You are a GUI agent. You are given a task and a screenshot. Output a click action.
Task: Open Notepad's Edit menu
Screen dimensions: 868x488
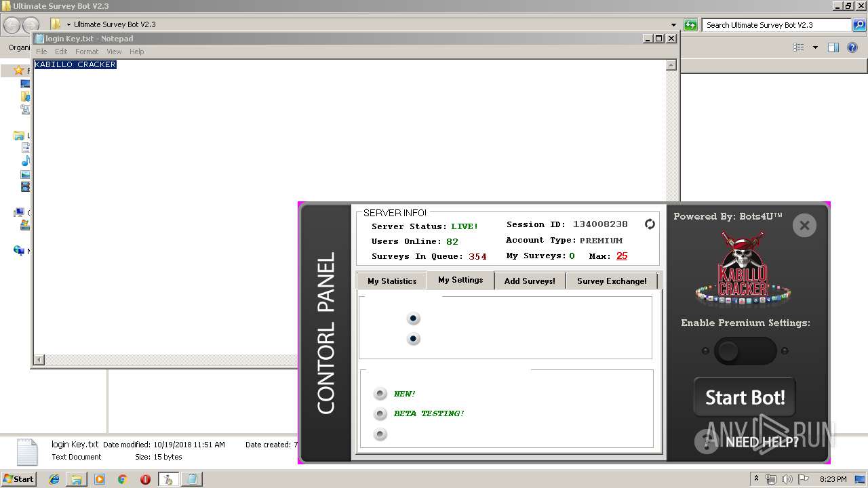(61, 52)
